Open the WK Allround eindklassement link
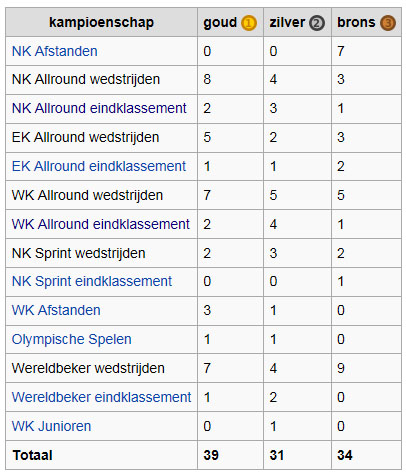Viewport: 406px width, 476px height. 101,224
